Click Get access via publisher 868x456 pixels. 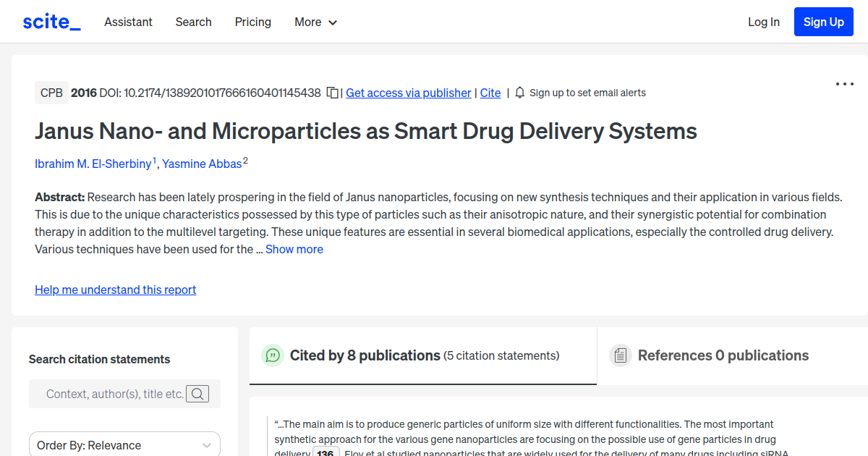pos(408,93)
